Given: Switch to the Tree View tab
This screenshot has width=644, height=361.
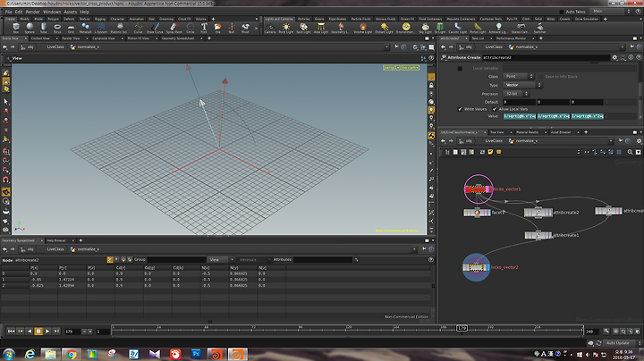Looking at the screenshot, I should [x=496, y=132].
